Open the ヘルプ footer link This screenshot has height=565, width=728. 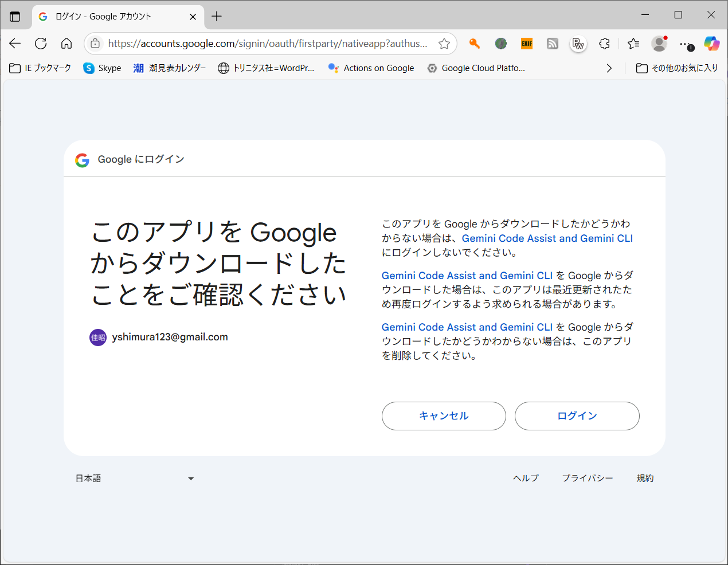[x=526, y=478]
